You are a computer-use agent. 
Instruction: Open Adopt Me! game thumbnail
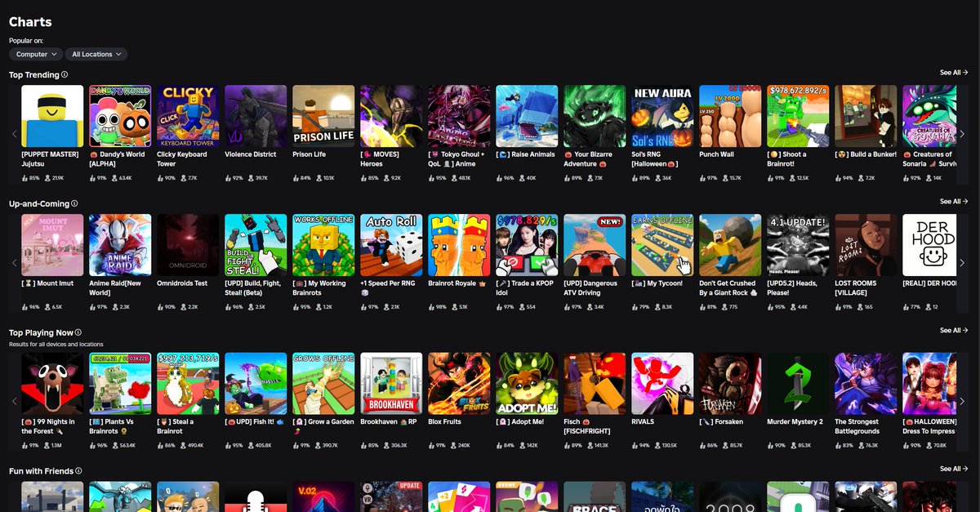click(x=527, y=384)
